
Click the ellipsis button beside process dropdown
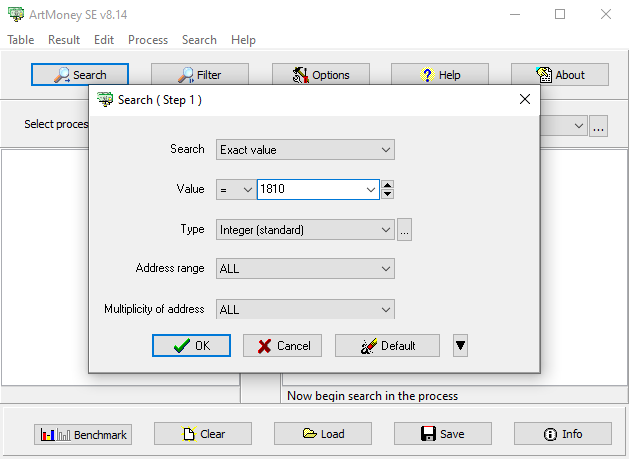tap(598, 126)
